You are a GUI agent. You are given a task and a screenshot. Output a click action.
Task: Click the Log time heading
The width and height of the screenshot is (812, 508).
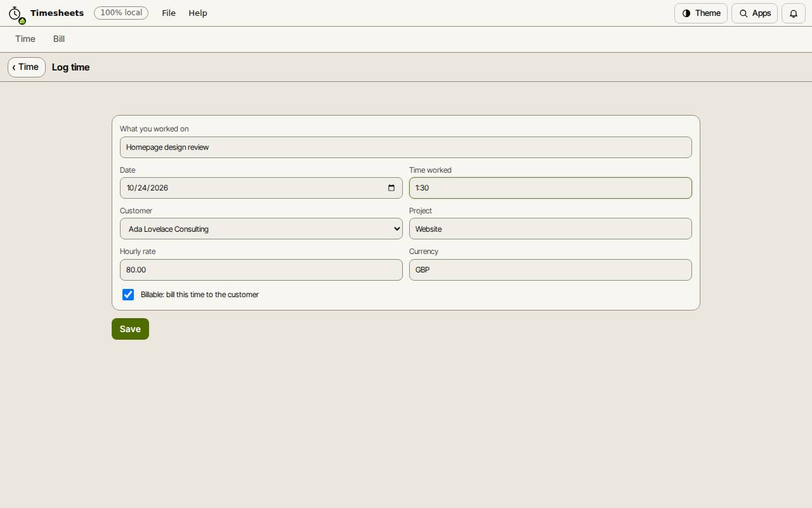[x=70, y=67]
